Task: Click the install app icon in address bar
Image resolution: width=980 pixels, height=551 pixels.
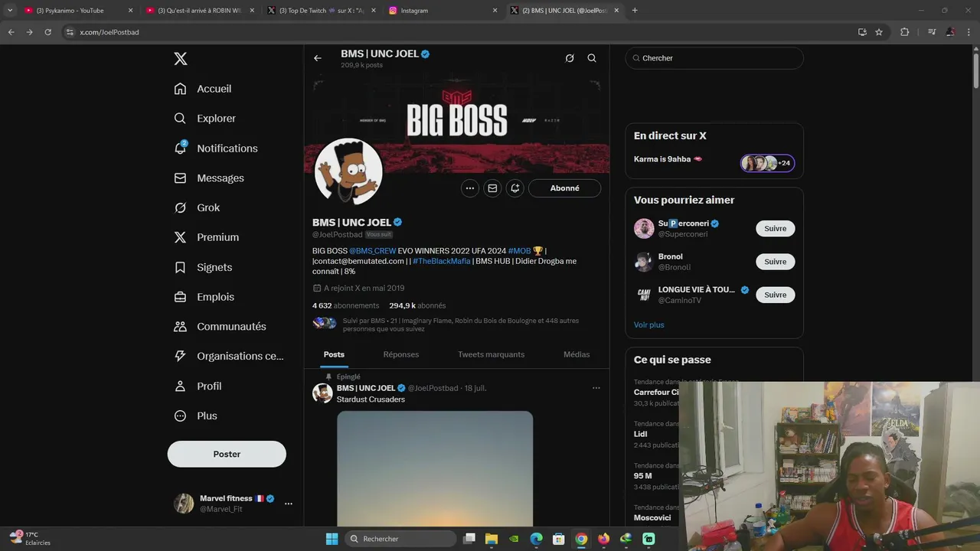Action: [x=862, y=32]
